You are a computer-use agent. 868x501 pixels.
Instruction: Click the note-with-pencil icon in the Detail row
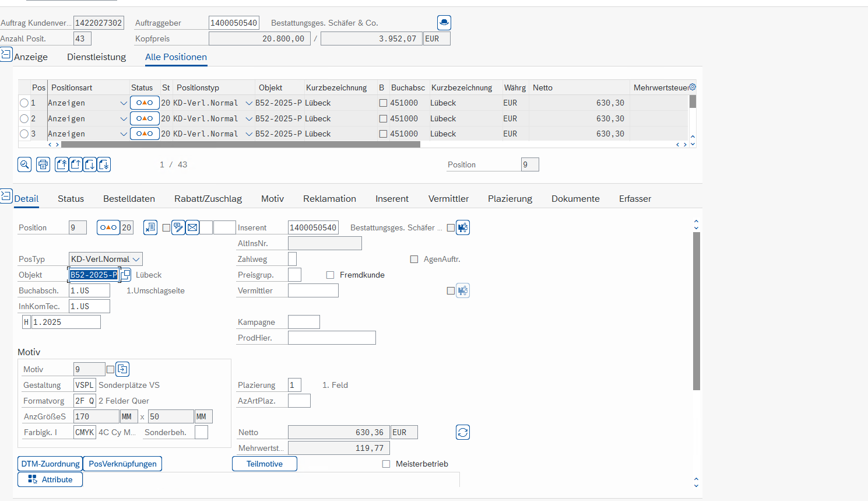point(178,227)
